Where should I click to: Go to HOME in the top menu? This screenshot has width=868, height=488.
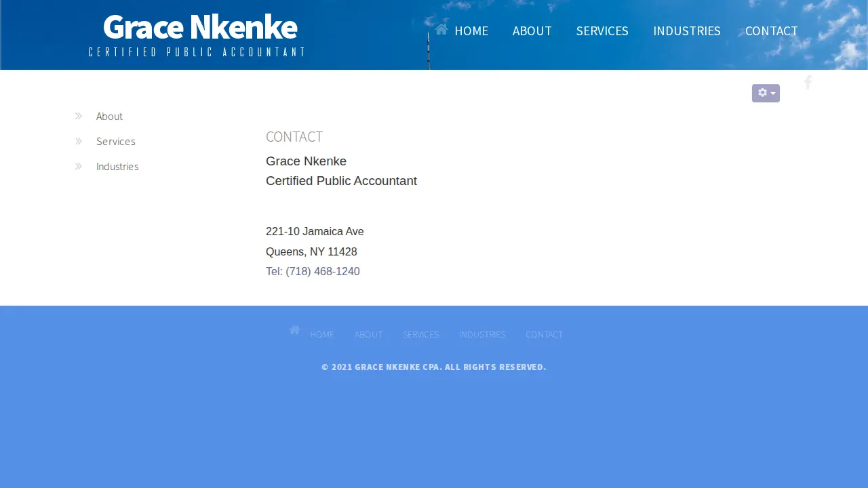click(471, 31)
